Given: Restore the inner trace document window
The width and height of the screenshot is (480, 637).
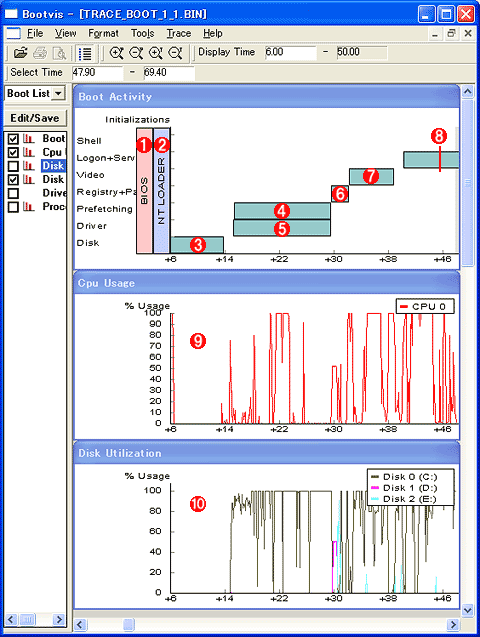Looking at the screenshot, I should coord(451,34).
